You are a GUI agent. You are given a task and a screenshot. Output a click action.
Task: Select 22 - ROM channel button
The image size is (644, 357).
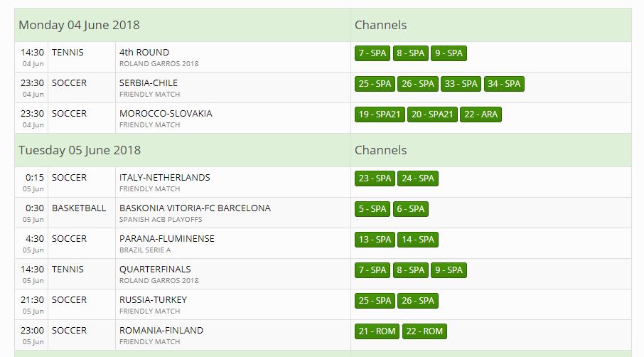tap(424, 331)
